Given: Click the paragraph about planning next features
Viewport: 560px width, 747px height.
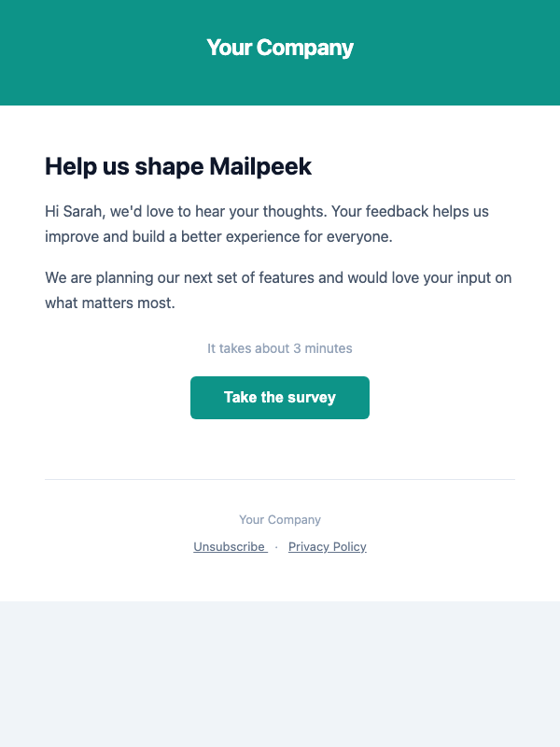Looking at the screenshot, I should click(279, 289).
